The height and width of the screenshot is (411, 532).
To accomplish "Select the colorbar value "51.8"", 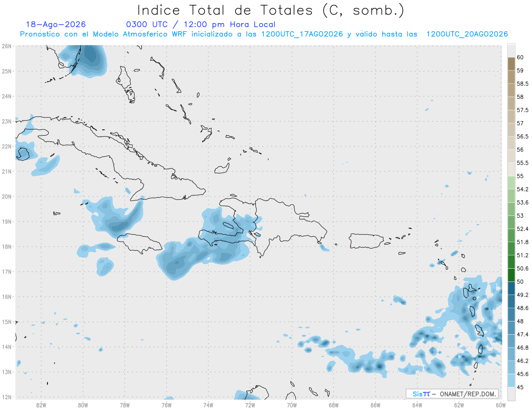I will pyautogui.click(x=522, y=242).
